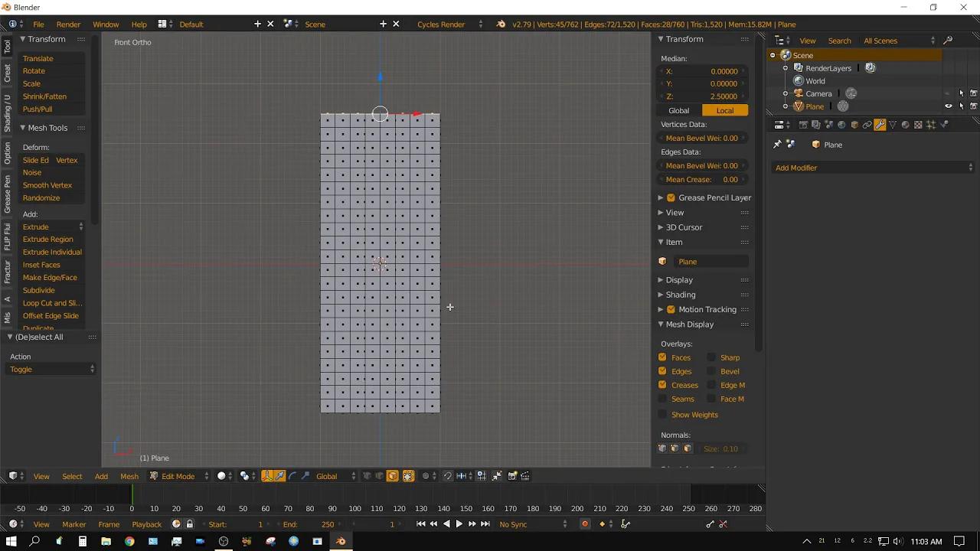Adjust the Mean Crease value slider
The image size is (980, 551).
pos(702,179)
